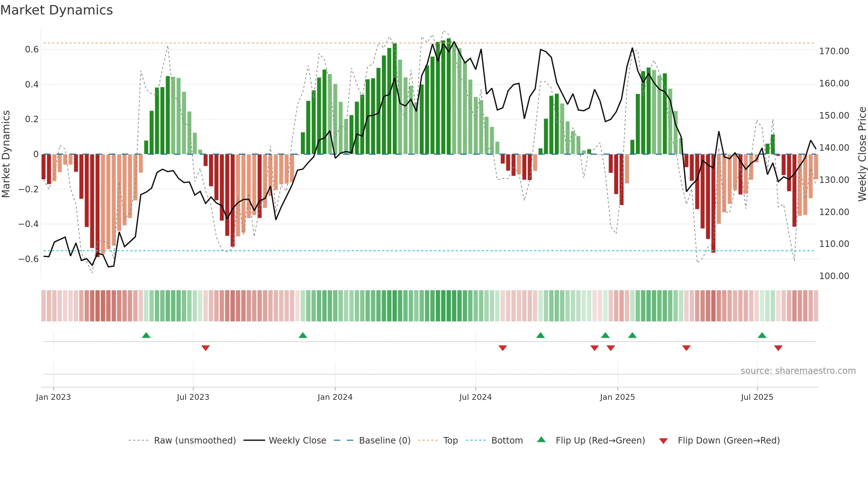
Task: Select the Flip Down marker in early December 2024
Action: [x=595, y=348]
